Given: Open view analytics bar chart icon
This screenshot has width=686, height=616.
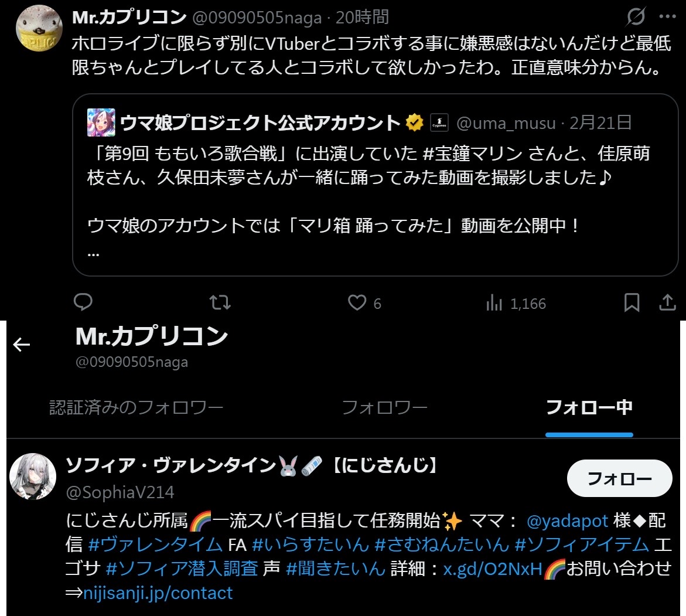Looking at the screenshot, I should click(x=494, y=302).
